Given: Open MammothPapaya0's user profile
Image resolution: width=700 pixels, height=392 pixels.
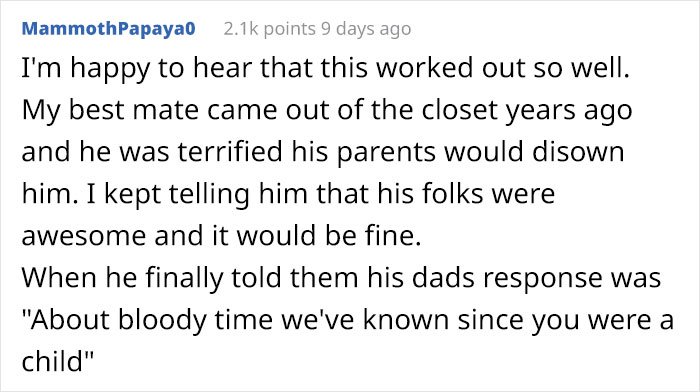Looking at the screenshot, I should [x=108, y=29].
